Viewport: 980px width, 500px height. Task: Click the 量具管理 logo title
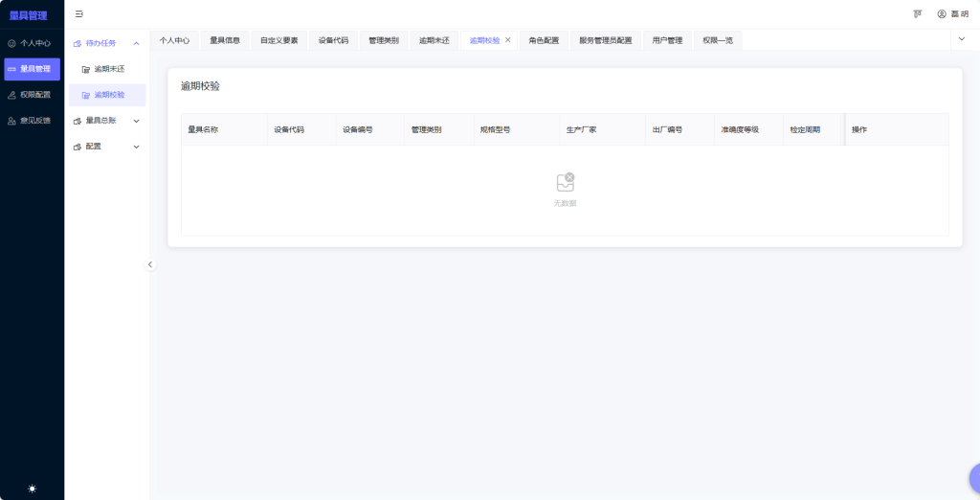pos(28,15)
